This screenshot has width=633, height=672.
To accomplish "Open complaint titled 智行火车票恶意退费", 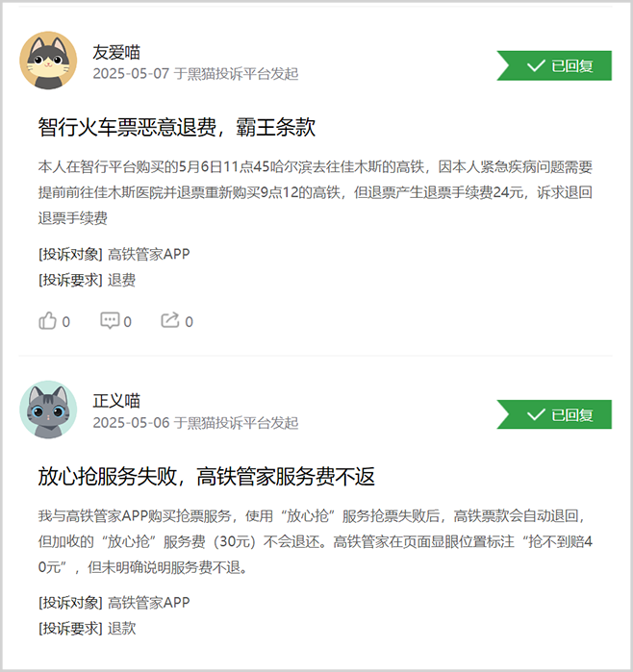I will (176, 127).
